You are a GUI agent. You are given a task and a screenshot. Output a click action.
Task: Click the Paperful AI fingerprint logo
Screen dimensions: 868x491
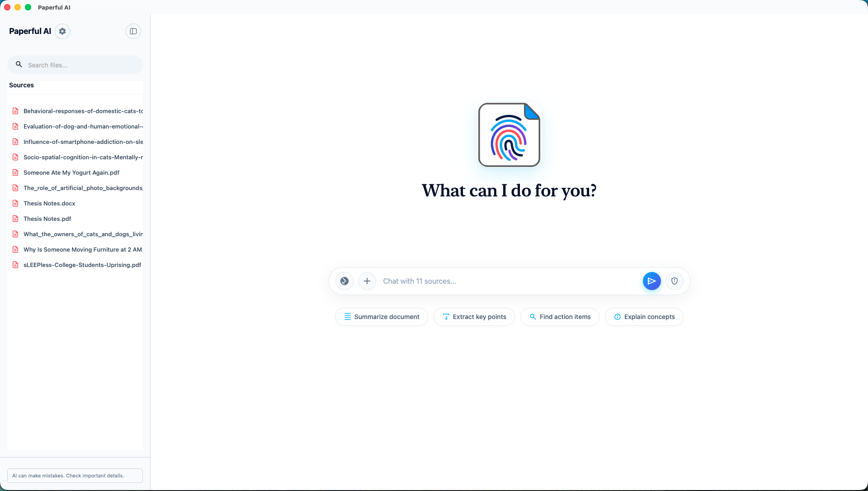509,135
